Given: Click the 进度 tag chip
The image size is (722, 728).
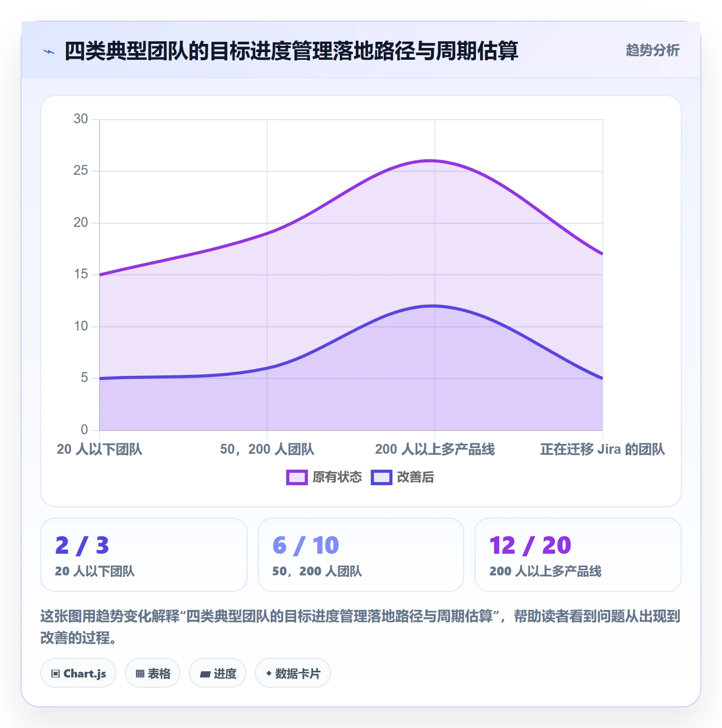Looking at the screenshot, I should tap(218, 673).
